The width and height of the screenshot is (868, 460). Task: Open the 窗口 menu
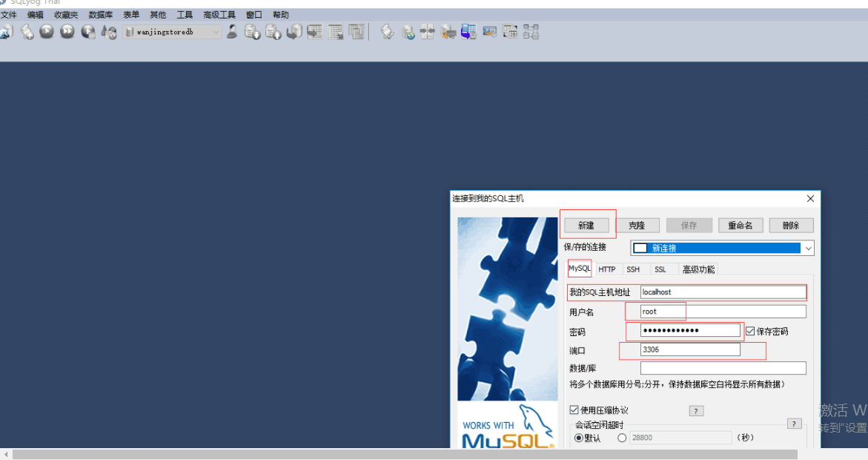[254, 15]
